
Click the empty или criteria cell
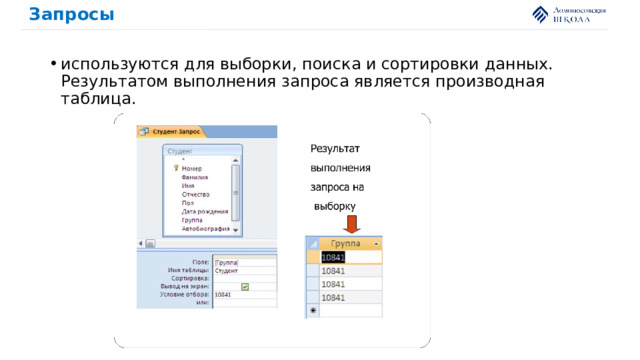[245, 302]
